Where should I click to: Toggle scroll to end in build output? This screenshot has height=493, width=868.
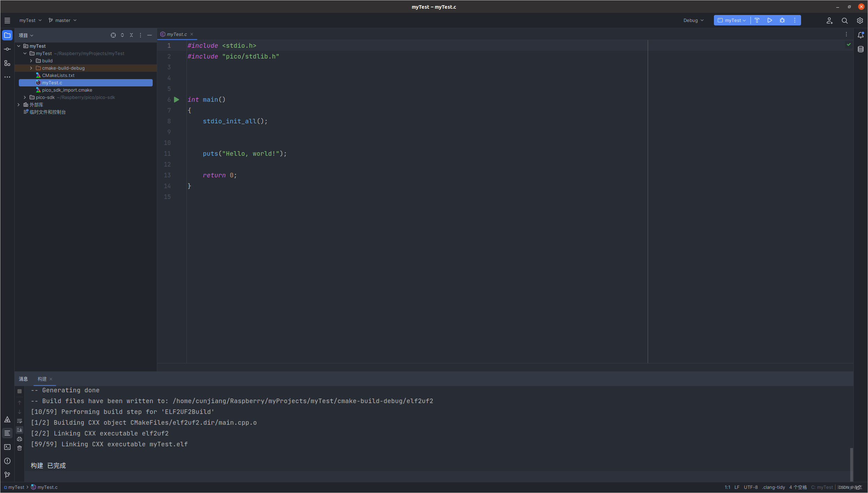[20, 430]
